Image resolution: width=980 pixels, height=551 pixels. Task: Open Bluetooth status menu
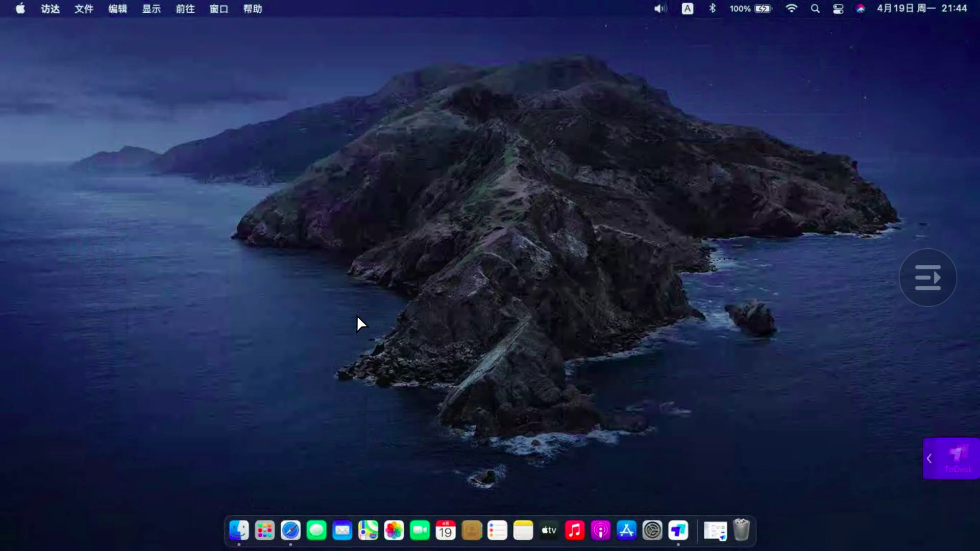coord(713,8)
